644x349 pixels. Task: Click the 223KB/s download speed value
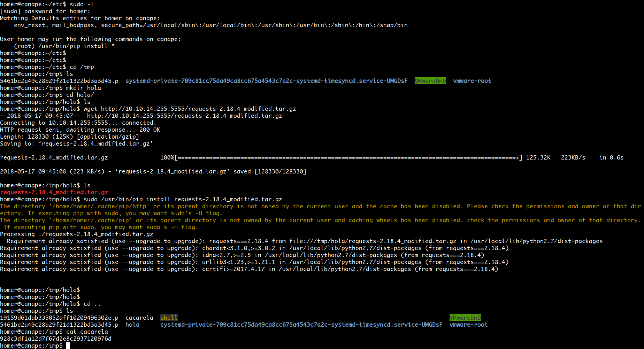pyautogui.click(x=573, y=157)
